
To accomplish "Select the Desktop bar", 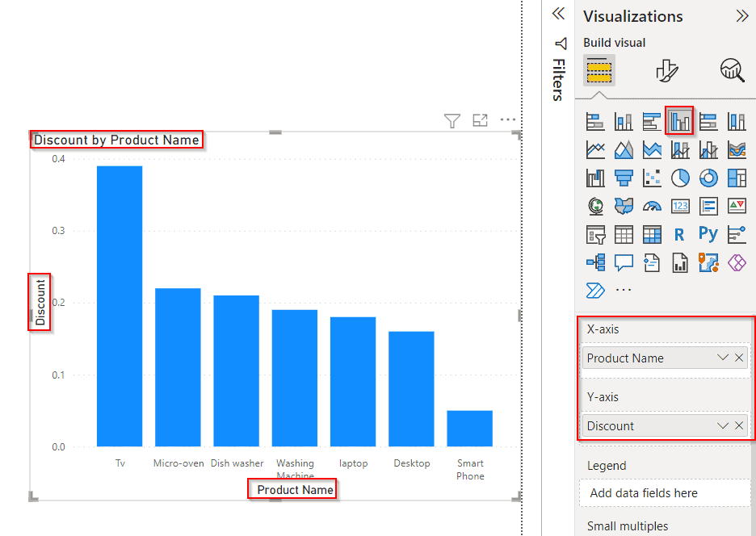I will pyautogui.click(x=411, y=389).
